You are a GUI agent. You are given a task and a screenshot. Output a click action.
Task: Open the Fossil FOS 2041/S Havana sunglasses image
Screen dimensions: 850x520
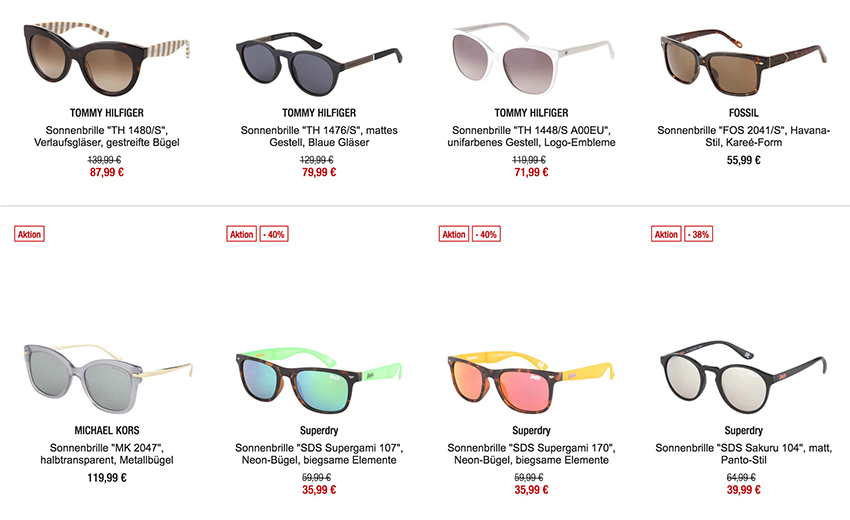tap(743, 62)
